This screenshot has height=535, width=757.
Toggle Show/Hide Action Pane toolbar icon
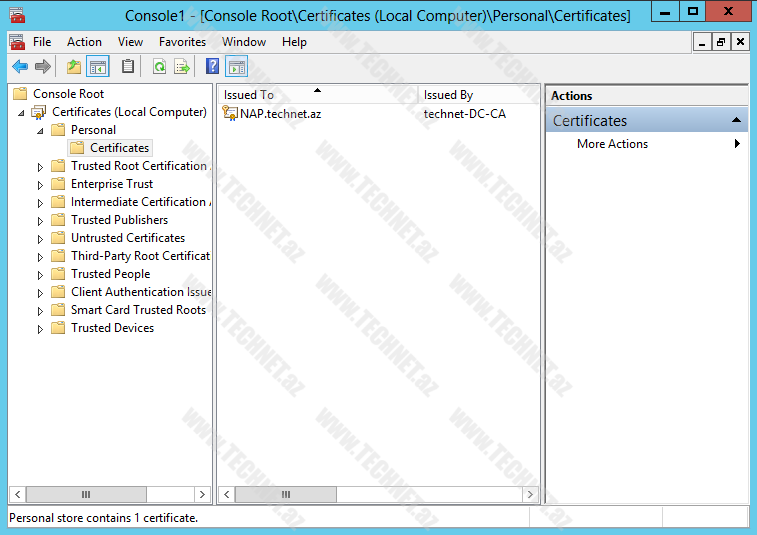point(237,67)
